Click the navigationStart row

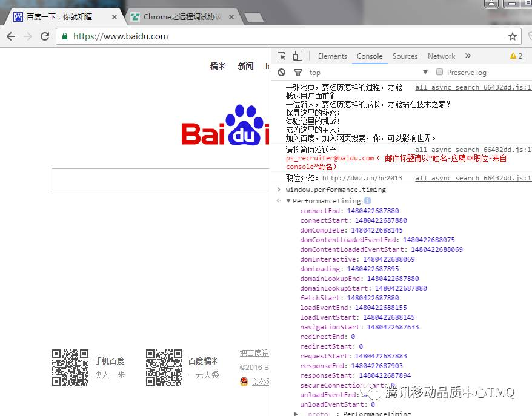pos(359,327)
